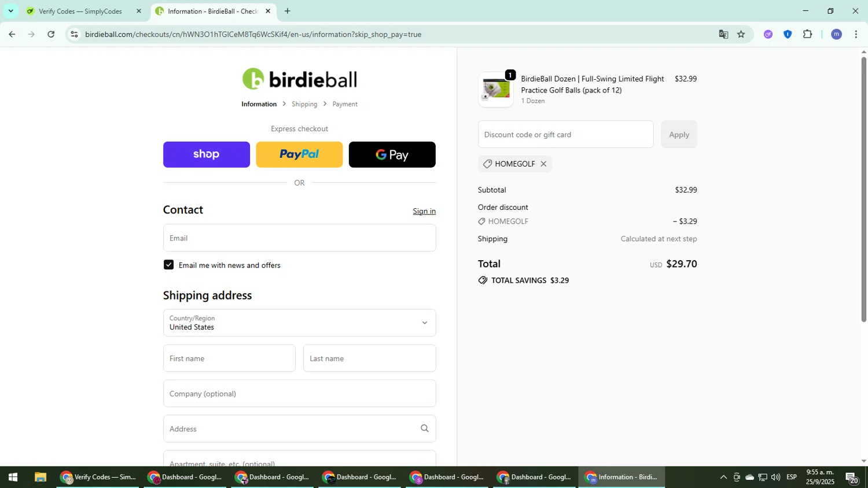Open the taskbar clock and date
This screenshot has height=488, width=868.
click(x=820, y=477)
